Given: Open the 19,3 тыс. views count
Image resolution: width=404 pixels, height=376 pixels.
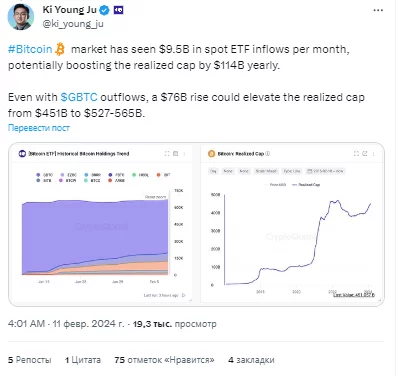Looking at the screenshot, I should coord(175,324).
